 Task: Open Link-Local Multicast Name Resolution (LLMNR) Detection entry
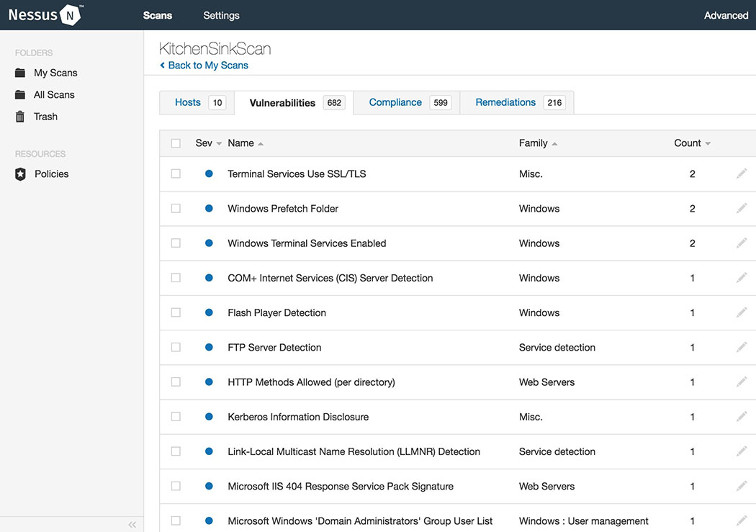click(354, 451)
